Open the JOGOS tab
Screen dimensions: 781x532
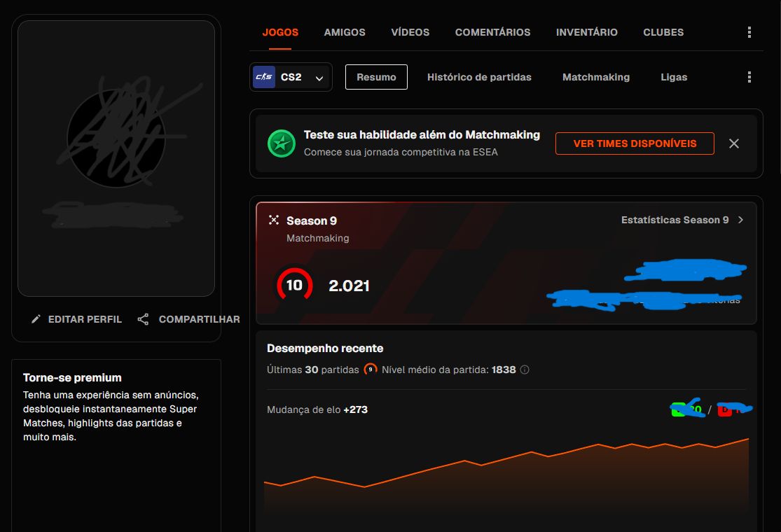[x=280, y=32]
